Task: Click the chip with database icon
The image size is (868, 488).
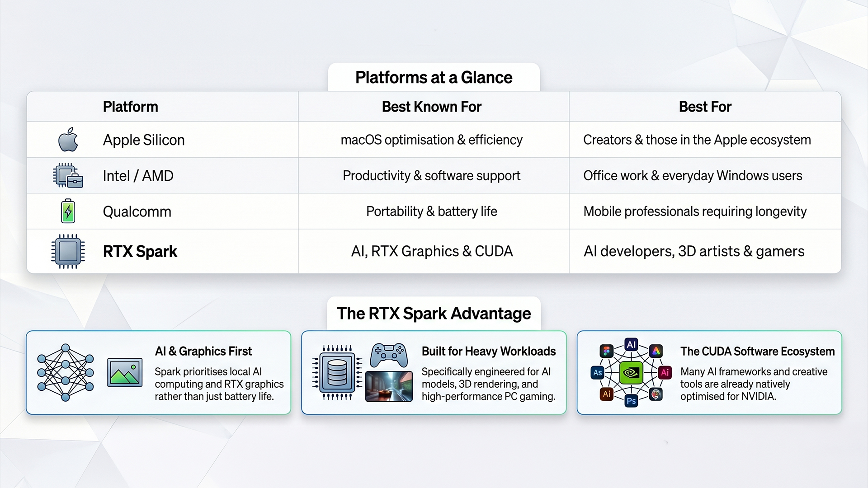Action: (x=337, y=372)
